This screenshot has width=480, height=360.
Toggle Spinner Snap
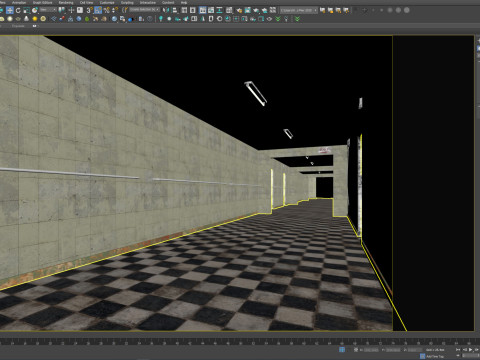click(x=115, y=10)
